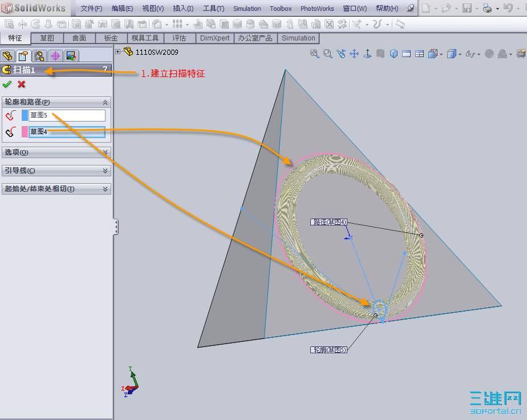Image resolution: width=527 pixels, height=420 pixels.
Task: Click the Linear Pattern feature icon
Action: [177, 24]
